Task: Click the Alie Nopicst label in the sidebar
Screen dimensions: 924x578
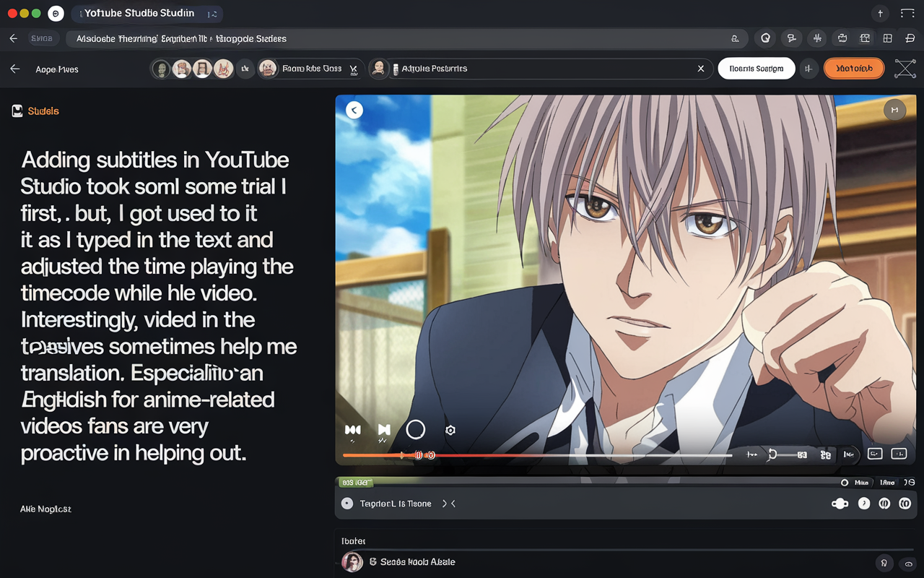Action: 45,509
